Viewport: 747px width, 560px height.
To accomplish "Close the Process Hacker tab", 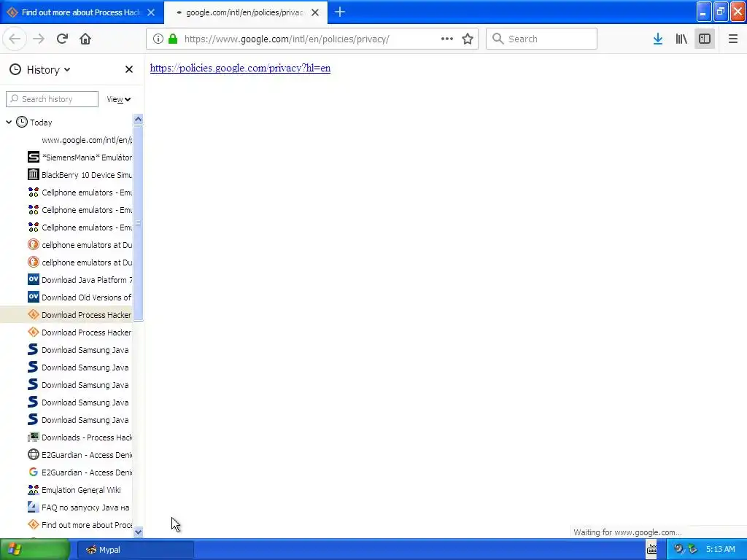I will click(151, 12).
